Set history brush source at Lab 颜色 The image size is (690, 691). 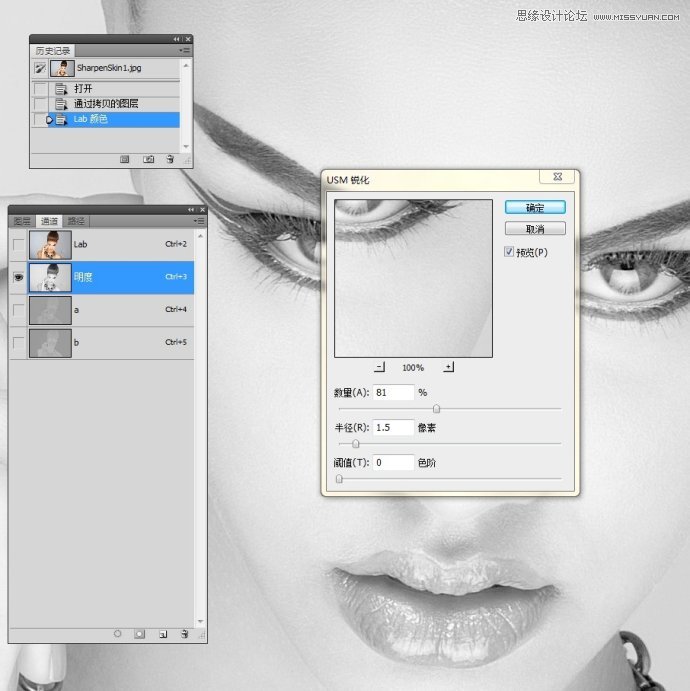tap(41, 119)
